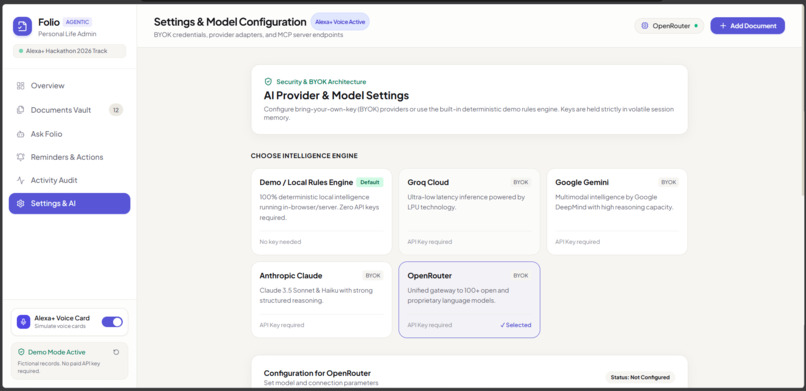The image size is (806, 391).
Task: Click the Default badge on Demo engine
Action: [x=370, y=182]
